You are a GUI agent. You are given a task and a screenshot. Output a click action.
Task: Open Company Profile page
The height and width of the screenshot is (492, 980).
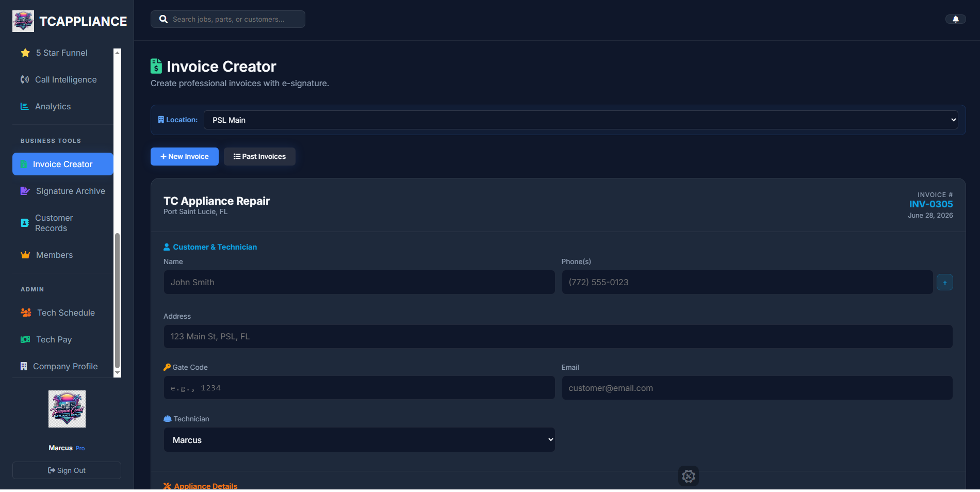pyautogui.click(x=63, y=366)
